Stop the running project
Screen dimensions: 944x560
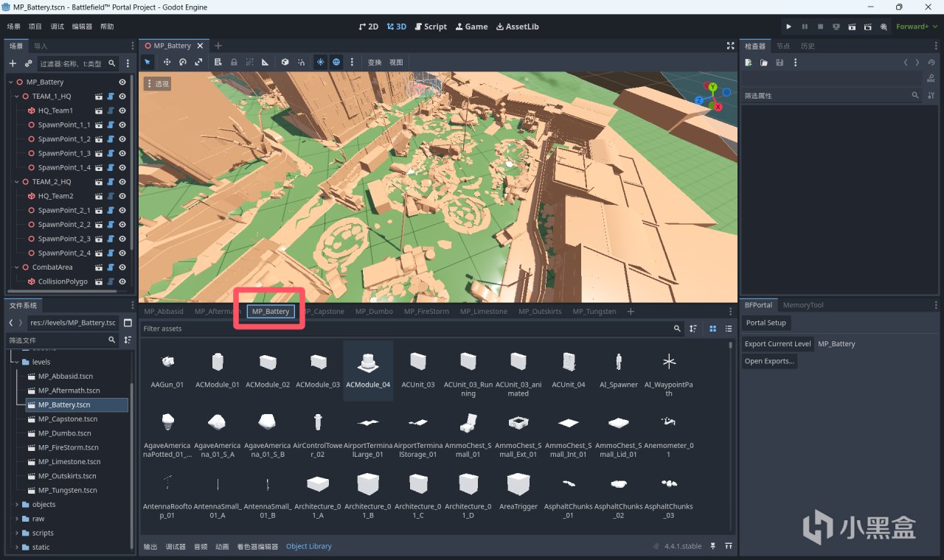[820, 27]
